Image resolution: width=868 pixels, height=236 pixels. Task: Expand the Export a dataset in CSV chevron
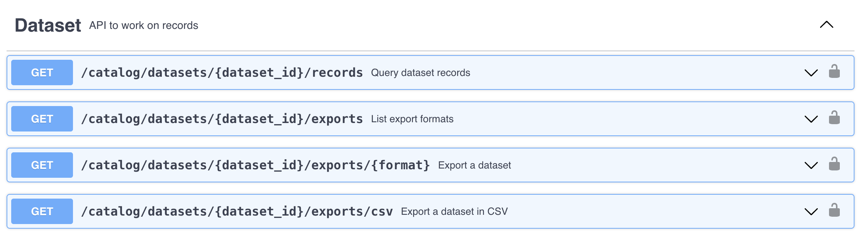point(811,212)
